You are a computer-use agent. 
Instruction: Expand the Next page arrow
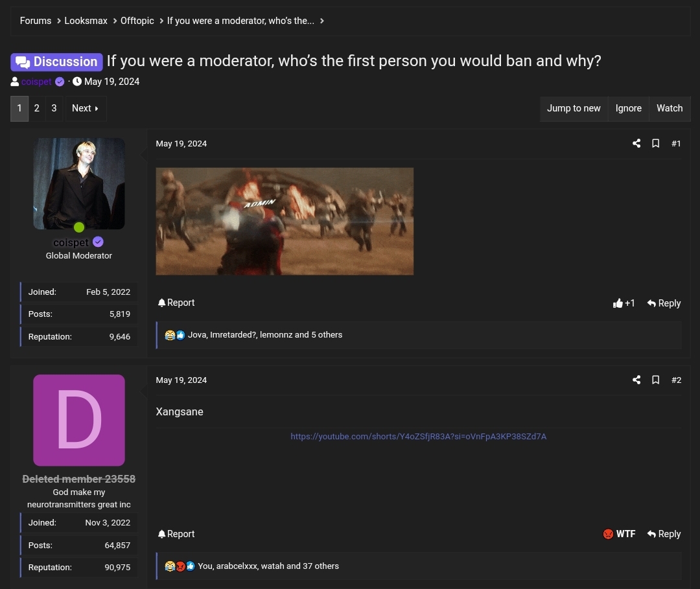97,108
